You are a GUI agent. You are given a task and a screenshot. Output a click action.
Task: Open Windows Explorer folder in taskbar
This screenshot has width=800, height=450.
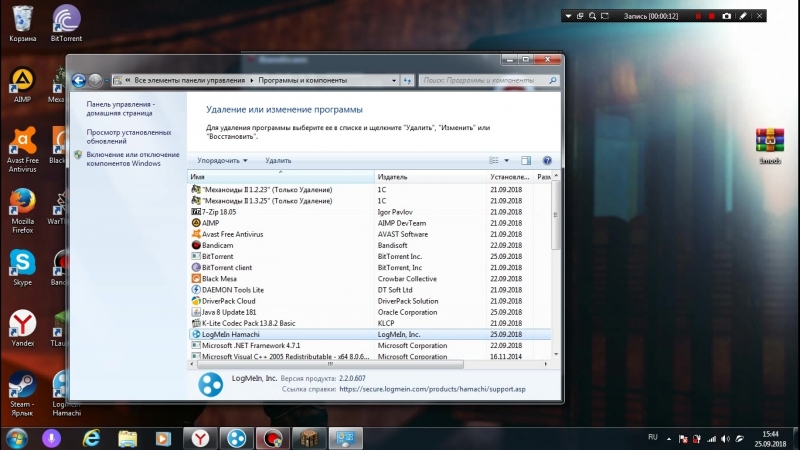(x=128, y=438)
